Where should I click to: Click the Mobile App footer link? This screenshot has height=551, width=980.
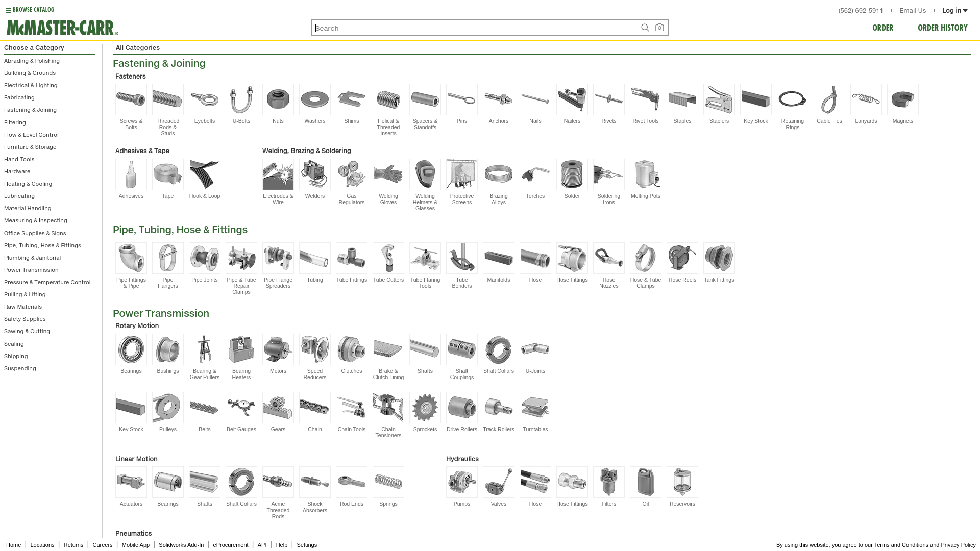click(136, 545)
